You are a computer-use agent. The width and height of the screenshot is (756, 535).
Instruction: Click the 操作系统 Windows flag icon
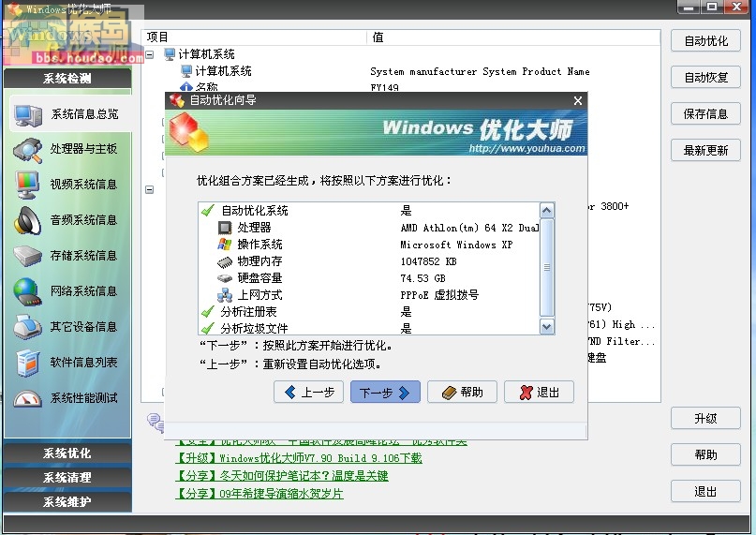point(224,245)
